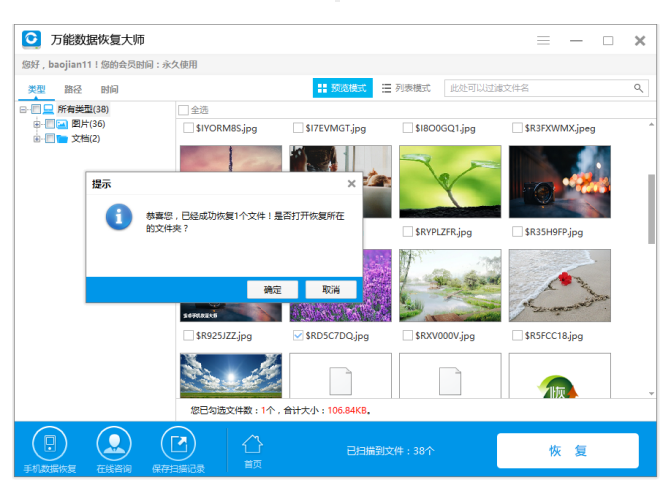Expand the 图片(36) tree node
This screenshot has width=662, height=484.
37,124
